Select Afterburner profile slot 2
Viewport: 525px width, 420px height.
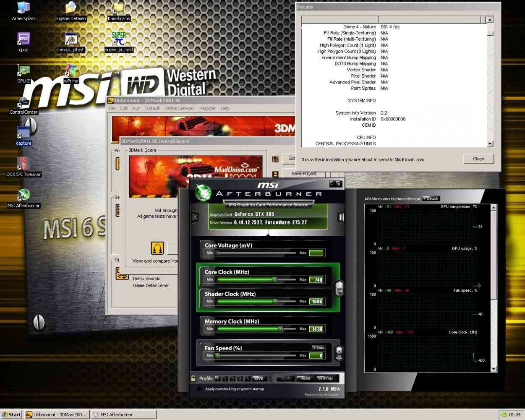click(225, 378)
